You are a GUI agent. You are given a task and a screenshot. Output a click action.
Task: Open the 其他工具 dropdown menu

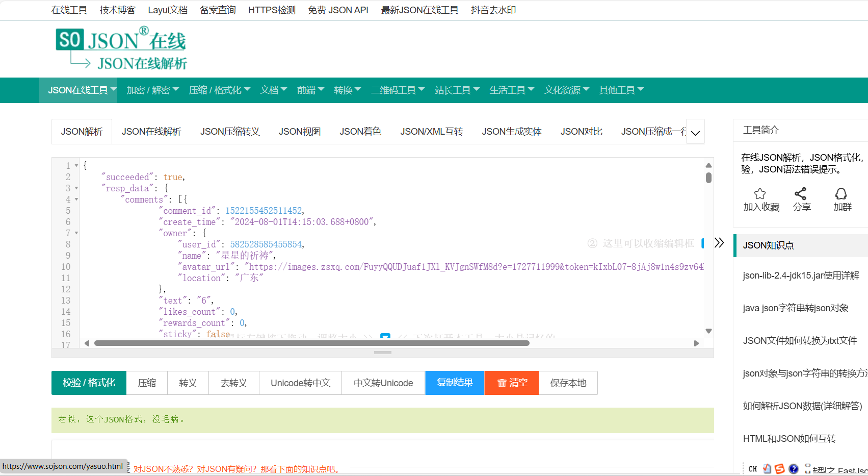coord(621,90)
